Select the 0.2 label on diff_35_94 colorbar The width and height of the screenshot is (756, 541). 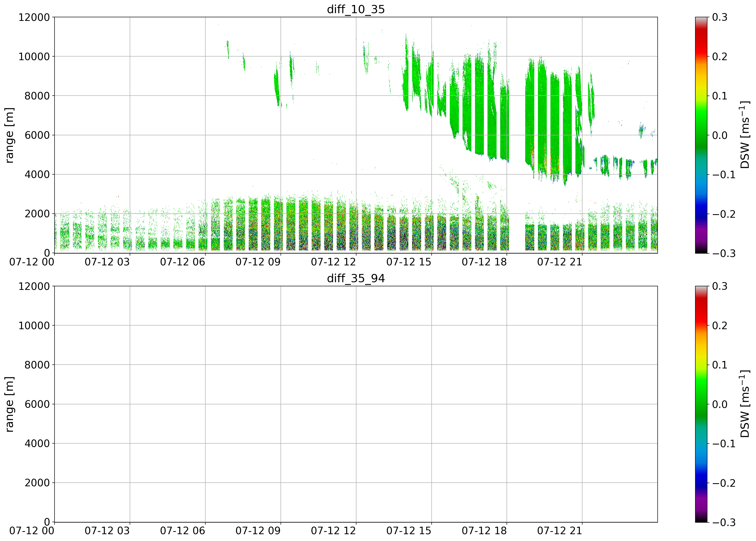click(x=720, y=326)
